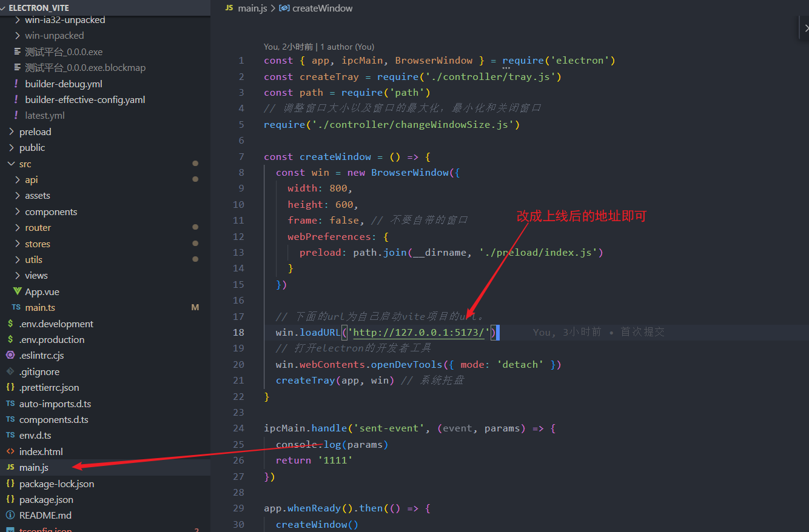Open components.d.ts file
809x532 pixels.
(54, 420)
